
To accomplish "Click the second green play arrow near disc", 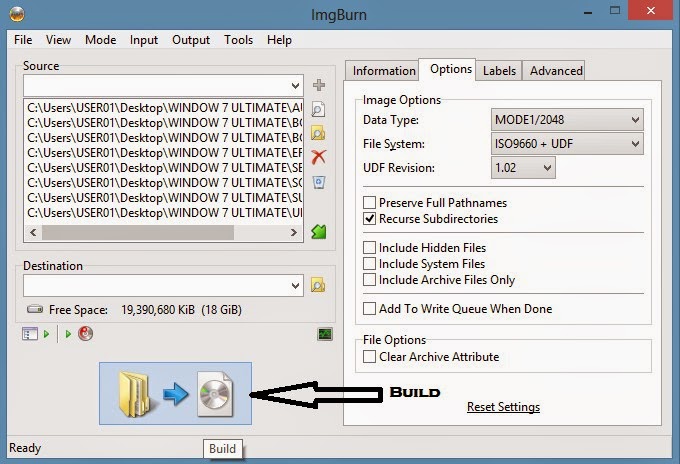I will click(x=68, y=334).
